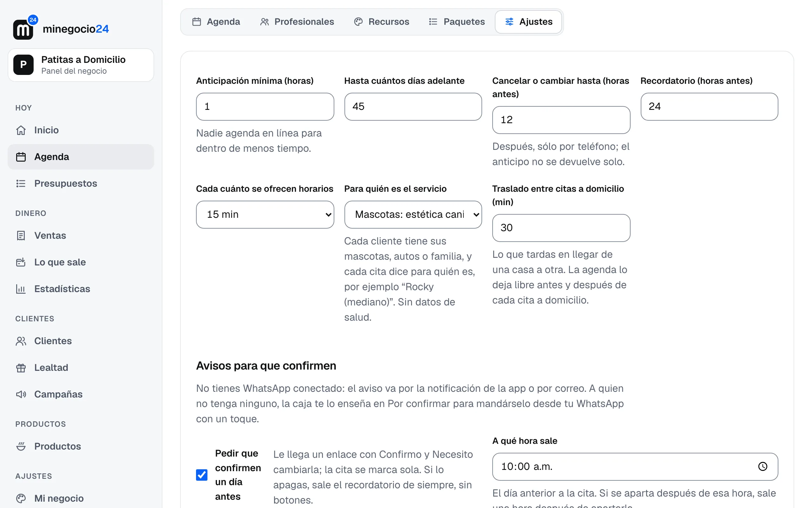Open the Lo que sale icon

[x=21, y=262]
